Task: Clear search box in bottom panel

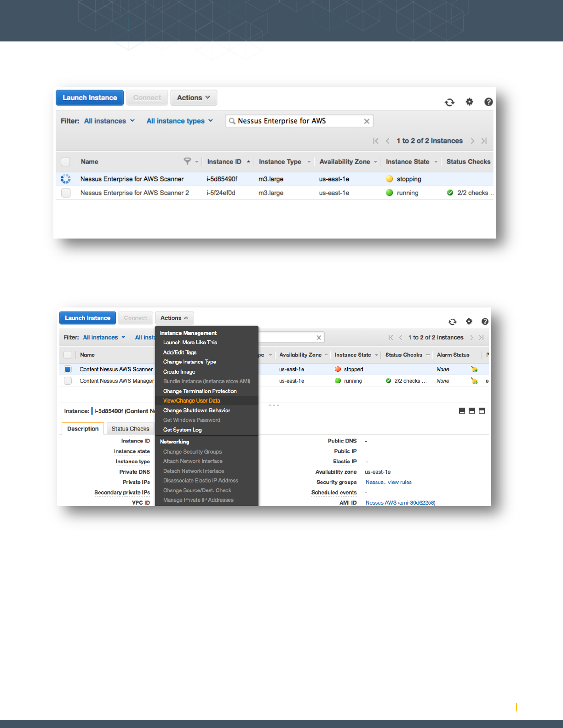Action: click(319, 337)
